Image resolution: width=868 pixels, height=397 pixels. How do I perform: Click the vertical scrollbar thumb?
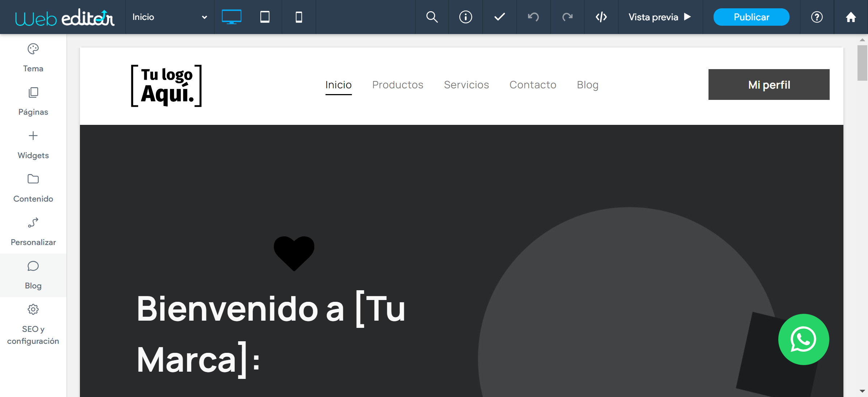click(862, 63)
